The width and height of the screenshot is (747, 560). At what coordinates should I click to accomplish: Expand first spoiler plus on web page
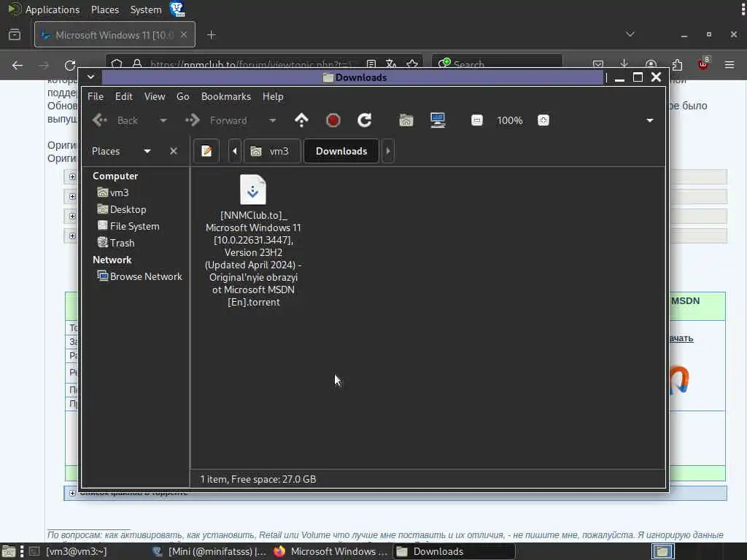72,176
